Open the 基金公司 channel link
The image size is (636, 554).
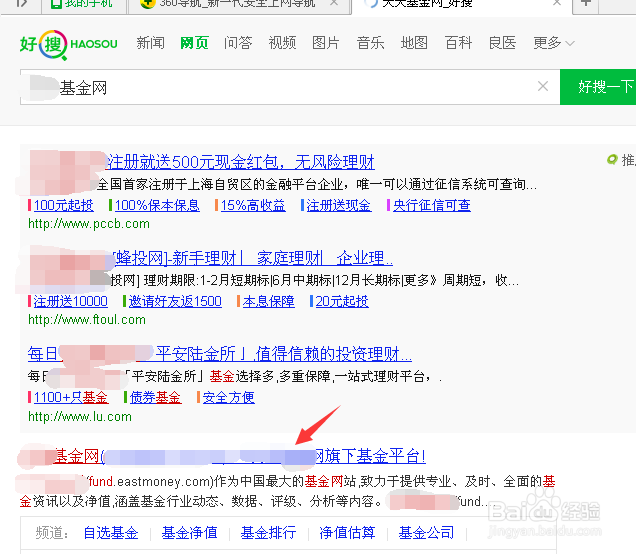(426, 533)
